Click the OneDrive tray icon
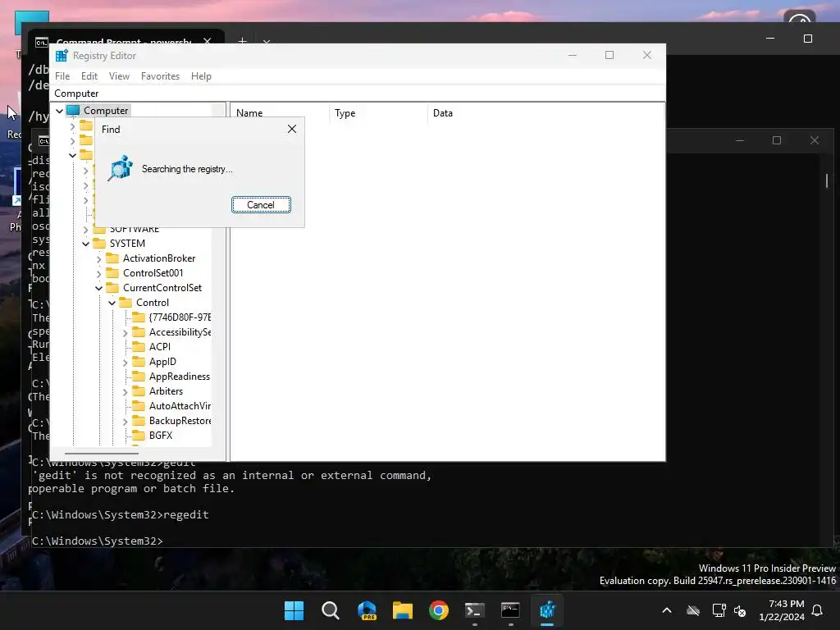The image size is (840, 630). 693,610
